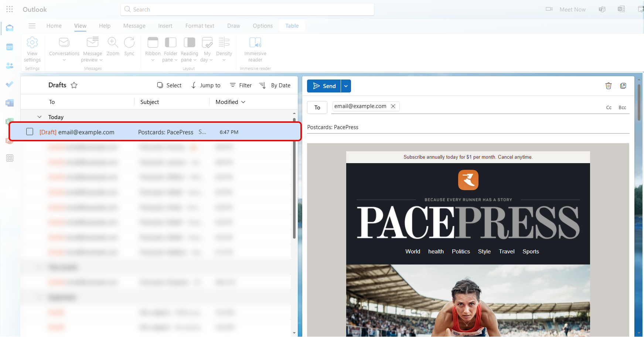Open the Postcards: PacePress draft row

point(155,132)
